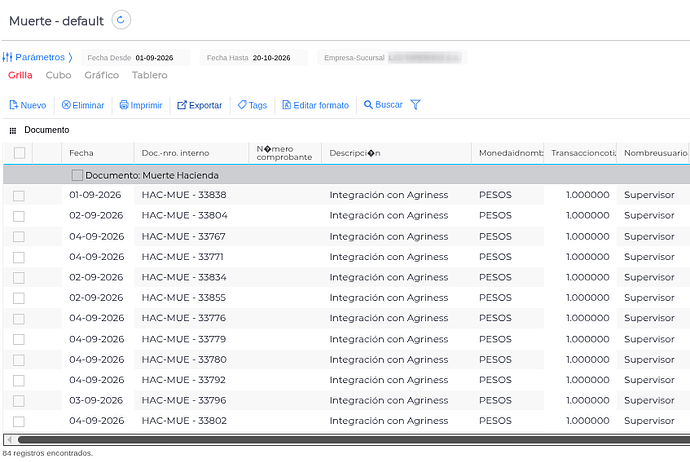
Task: Switch to the Cubo tab
Action: (x=58, y=75)
